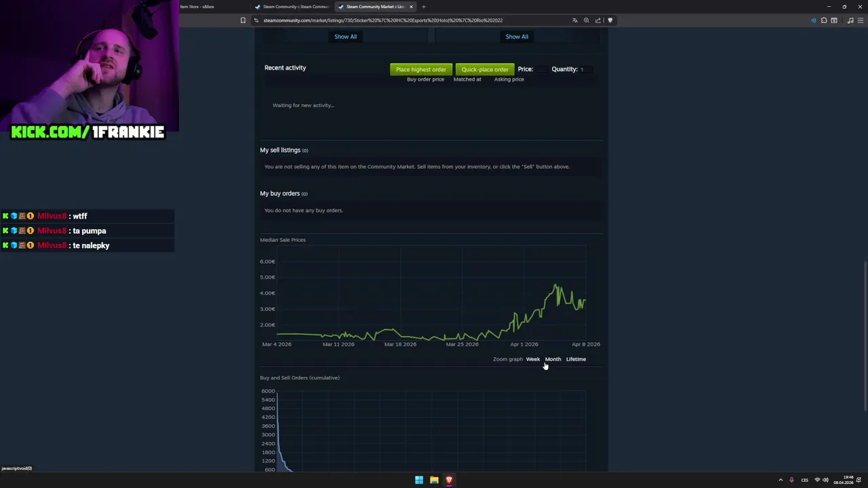Switch to the Steam Community :: Steam Commun tab

pyautogui.click(x=292, y=7)
